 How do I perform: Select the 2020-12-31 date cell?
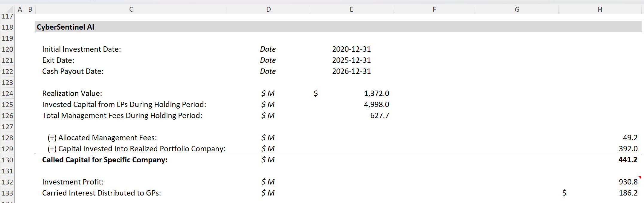pyautogui.click(x=351, y=49)
